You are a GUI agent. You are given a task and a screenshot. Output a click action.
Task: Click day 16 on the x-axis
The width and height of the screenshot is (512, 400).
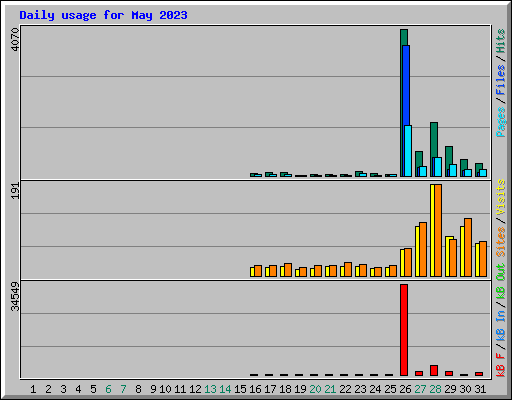(255, 389)
